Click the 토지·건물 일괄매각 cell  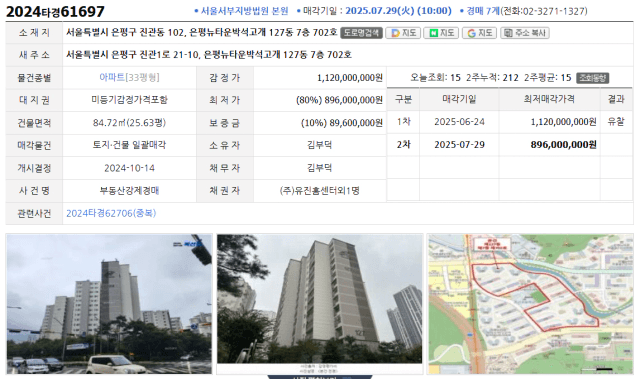pyautogui.click(x=129, y=145)
